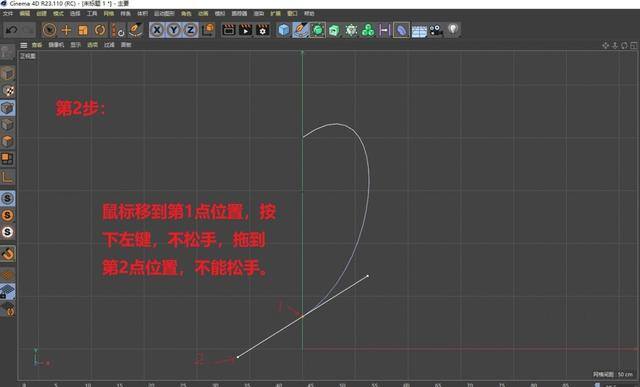Click the Redo arrow icon

tap(27, 30)
